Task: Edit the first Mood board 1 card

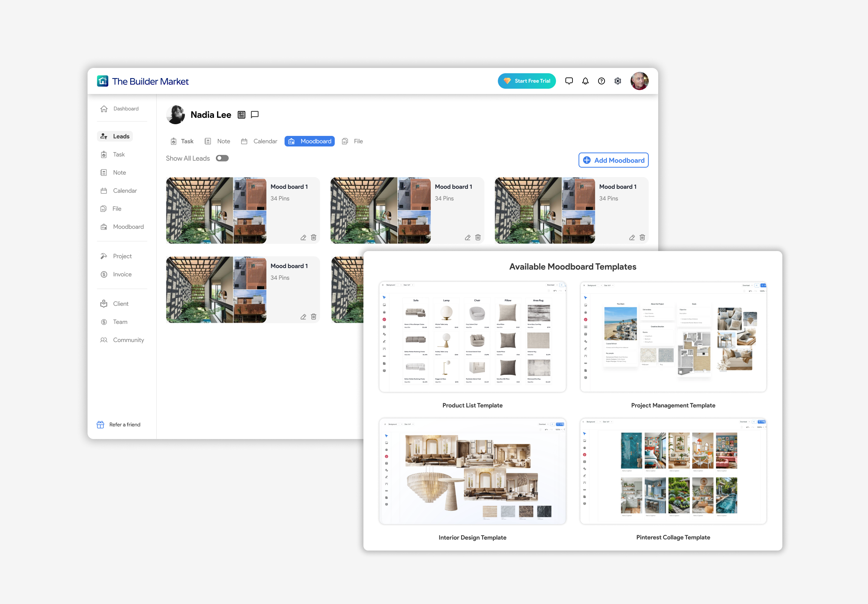Action: [x=303, y=237]
